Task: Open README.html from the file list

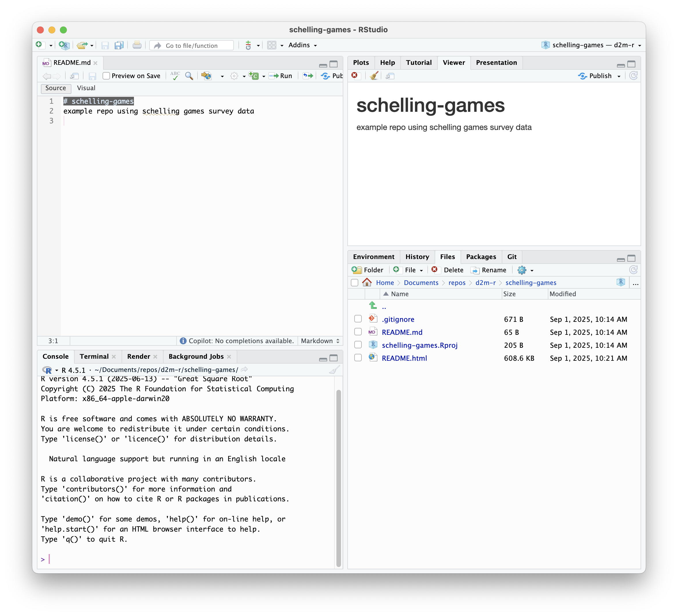Action: [404, 358]
